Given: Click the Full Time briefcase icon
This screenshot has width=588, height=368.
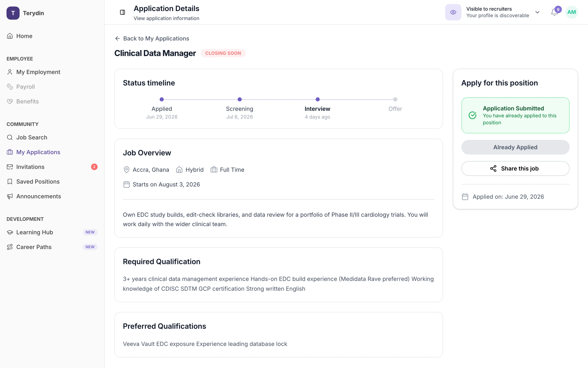Looking at the screenshot, I should click(x=214, y=170).
